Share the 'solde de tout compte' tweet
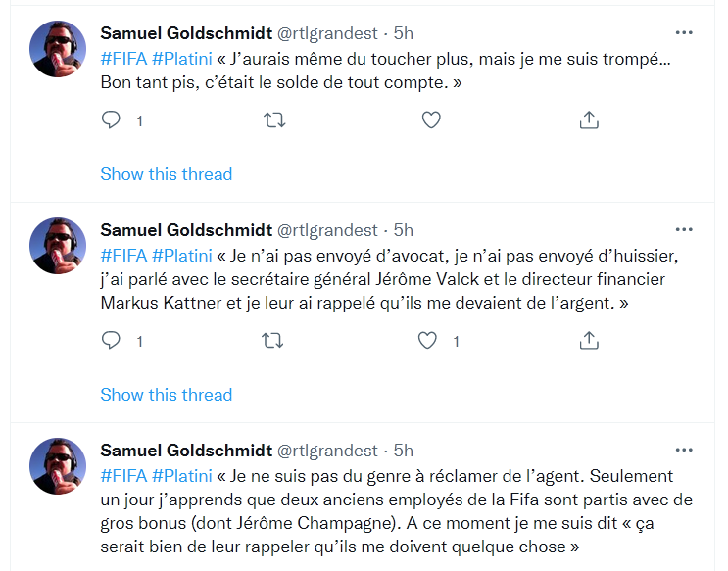This screenshot has height=571, width=728. click(589, 119)
